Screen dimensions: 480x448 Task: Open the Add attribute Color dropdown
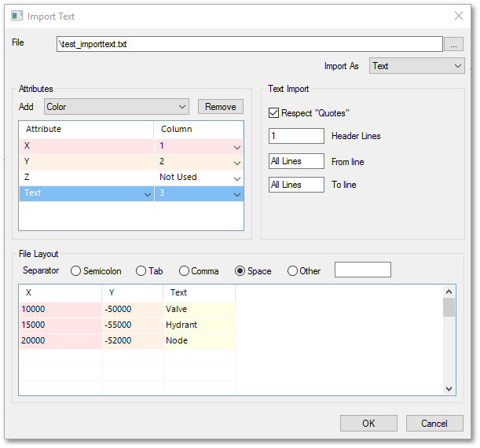pyautogui.click(x=116, y=107)
